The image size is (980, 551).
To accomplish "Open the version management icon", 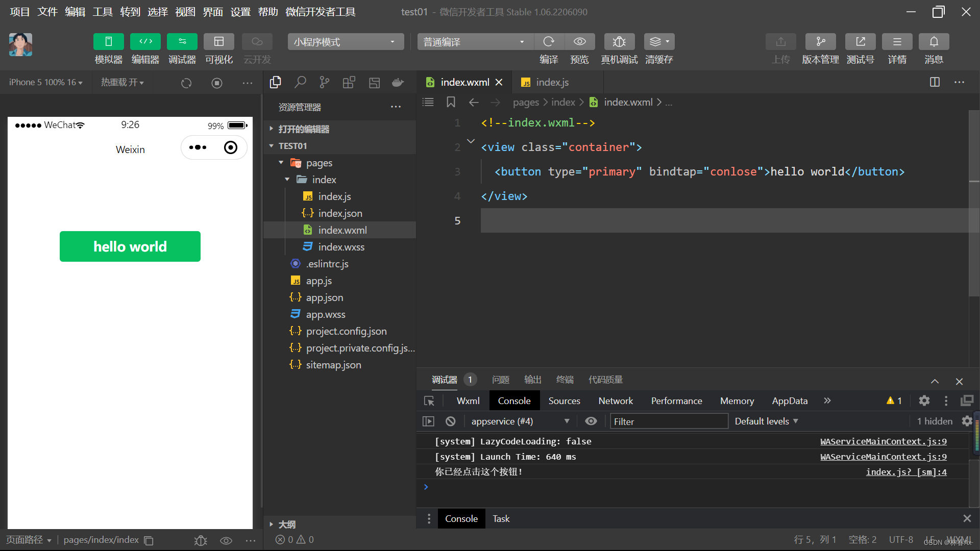I will pos(820,42).
